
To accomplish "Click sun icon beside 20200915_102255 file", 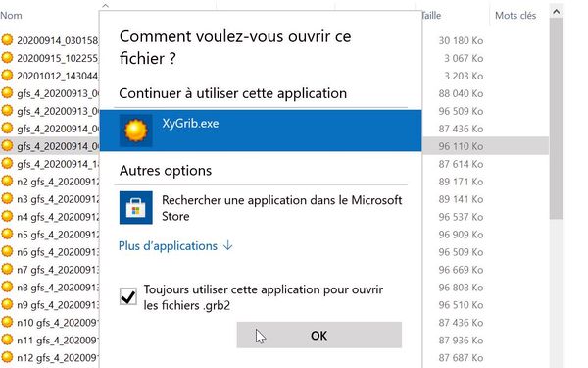I will point(7,57).
